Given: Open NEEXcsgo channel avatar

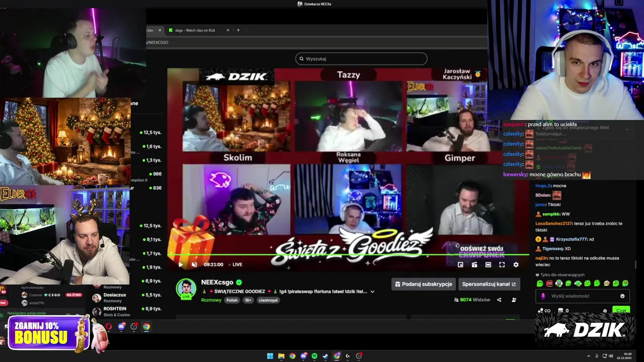Looking at the screenshot, I should click(x=186, y=288).
